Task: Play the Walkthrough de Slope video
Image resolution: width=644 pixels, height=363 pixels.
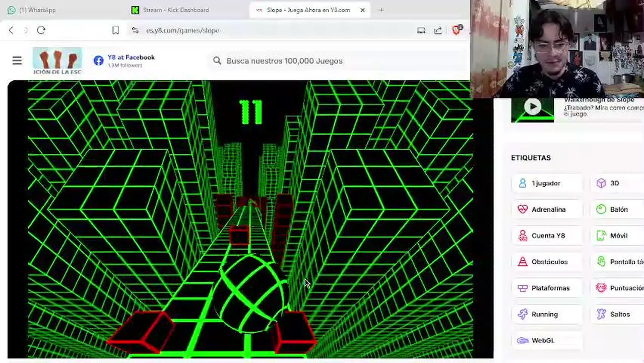Action: 533,108
